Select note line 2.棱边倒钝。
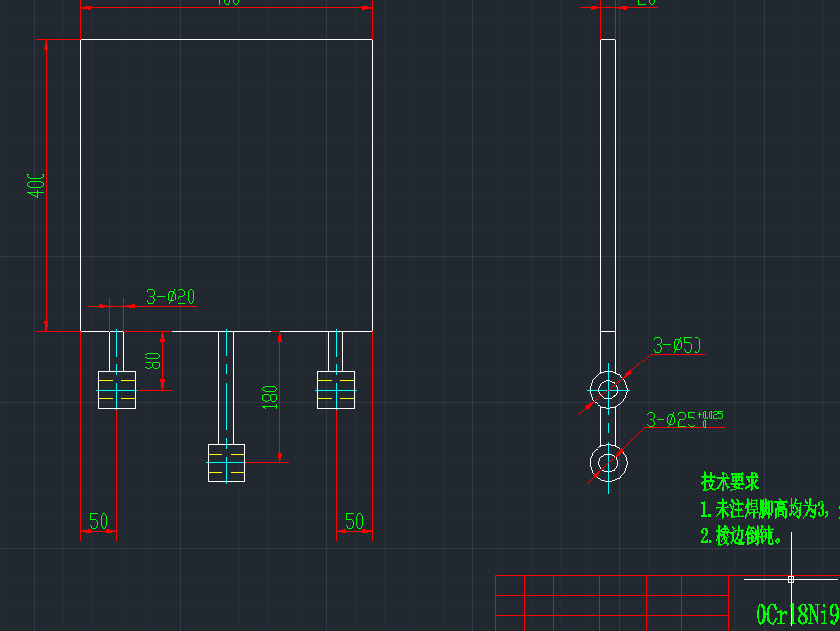Image resolution: width=840 pixels, height=631 pixels. [x=740, y=536]
